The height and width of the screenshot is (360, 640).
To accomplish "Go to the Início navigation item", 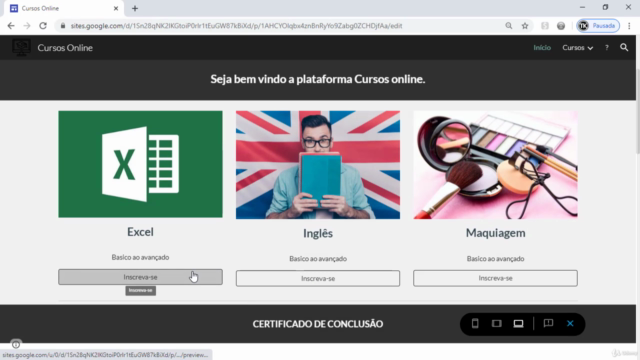I will coord(542,48).
